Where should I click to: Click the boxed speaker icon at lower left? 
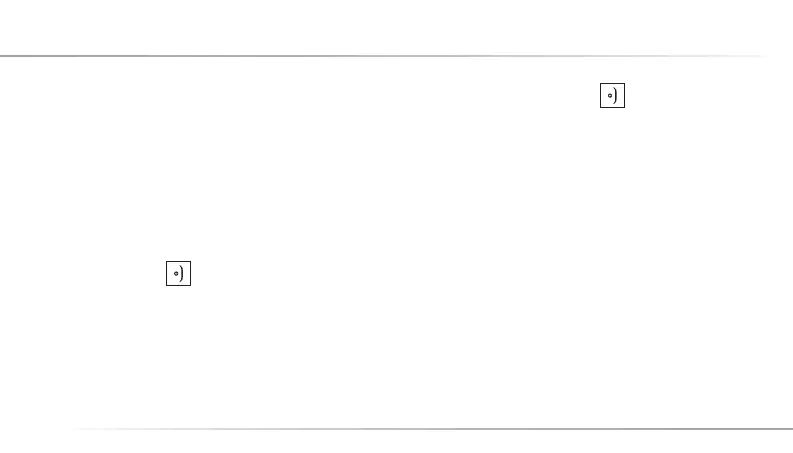(178, 273)
